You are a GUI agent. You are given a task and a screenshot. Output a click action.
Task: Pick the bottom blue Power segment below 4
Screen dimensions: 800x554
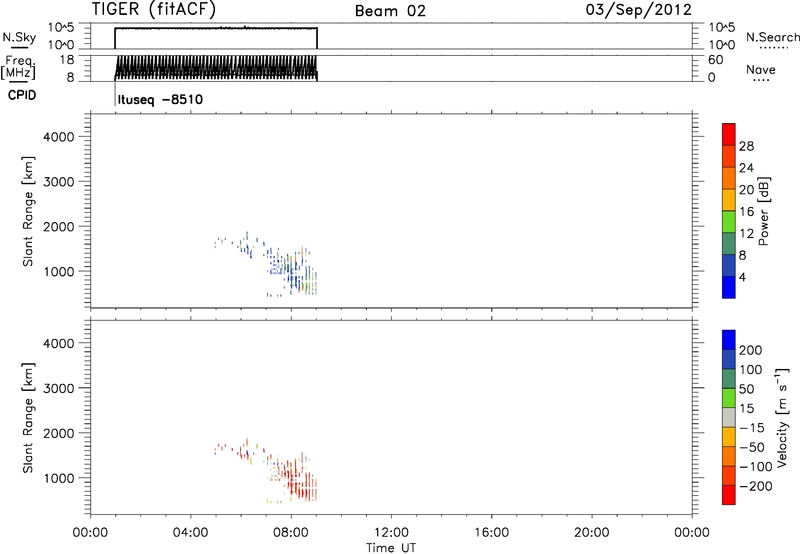(729, 287)
